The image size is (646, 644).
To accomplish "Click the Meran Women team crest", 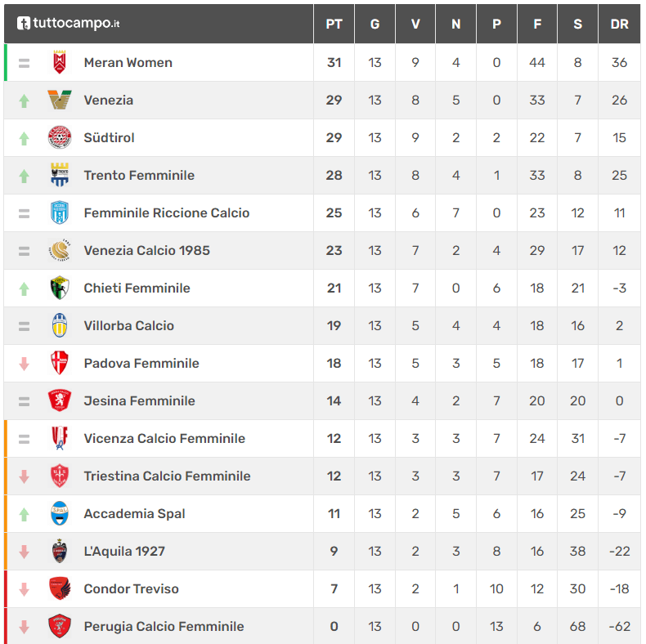I will point(60,62).
